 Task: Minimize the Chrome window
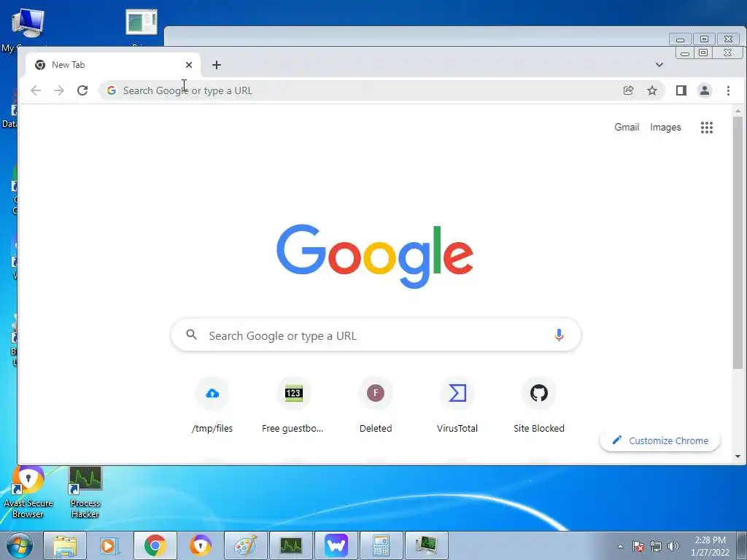tap(684, 52)
